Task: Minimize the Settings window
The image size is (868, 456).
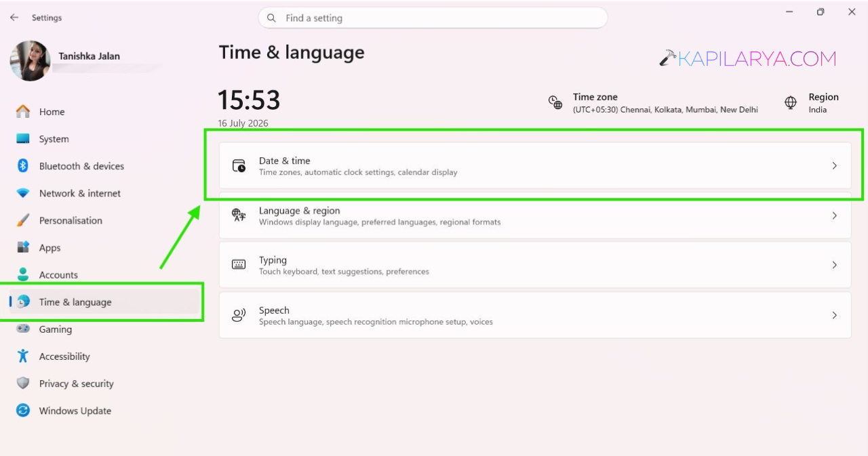Action: click(x=789, y=12)
